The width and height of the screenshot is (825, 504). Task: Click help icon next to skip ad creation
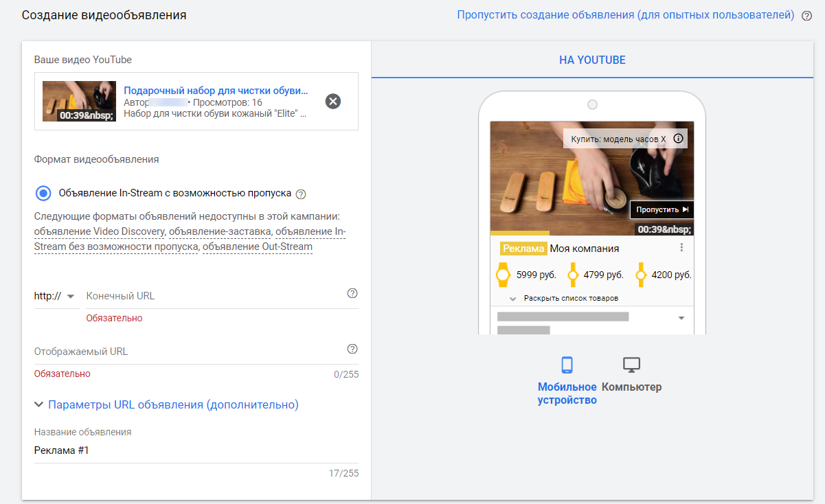[x=806, y=16]
